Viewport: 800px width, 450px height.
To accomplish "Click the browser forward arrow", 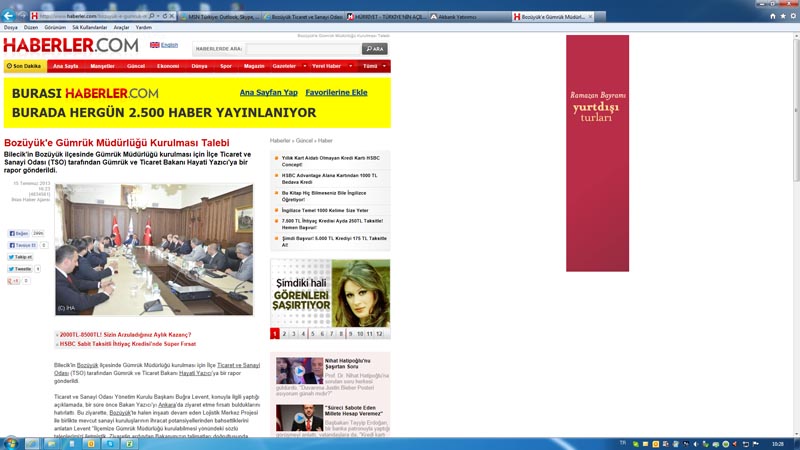I will click(x=22, y=16).
